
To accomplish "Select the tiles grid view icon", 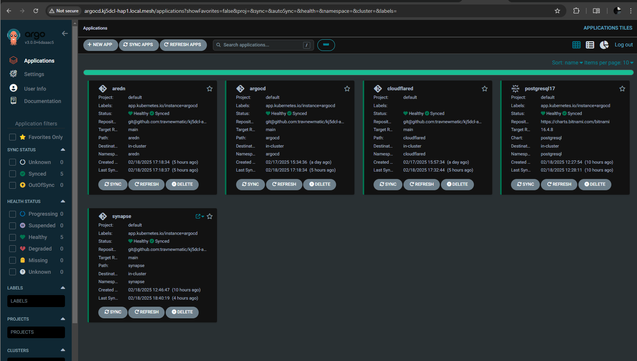I will point(576,45).
